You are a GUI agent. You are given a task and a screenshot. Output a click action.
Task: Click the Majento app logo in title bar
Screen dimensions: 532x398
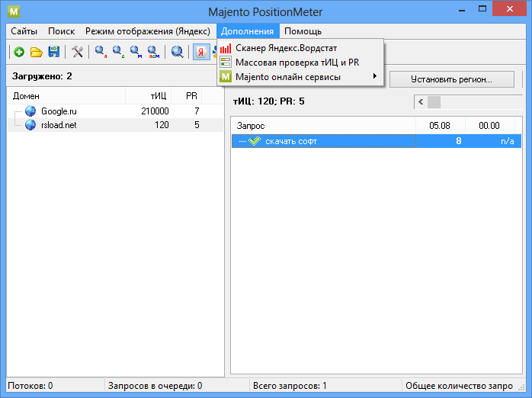coord(14,11)
